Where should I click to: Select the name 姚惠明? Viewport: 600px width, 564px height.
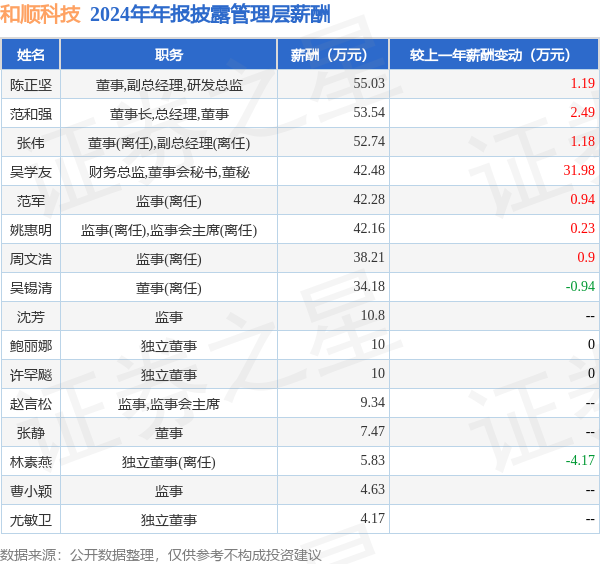pyautogui.click(x=31, y=230)
